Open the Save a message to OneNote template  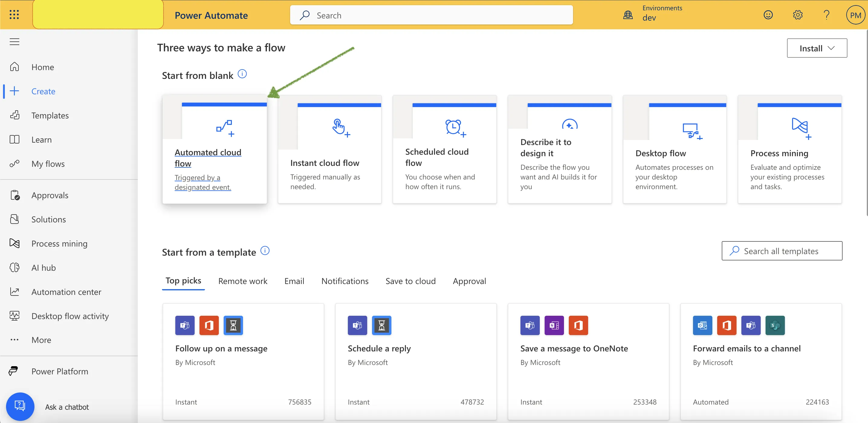[588, 362]
